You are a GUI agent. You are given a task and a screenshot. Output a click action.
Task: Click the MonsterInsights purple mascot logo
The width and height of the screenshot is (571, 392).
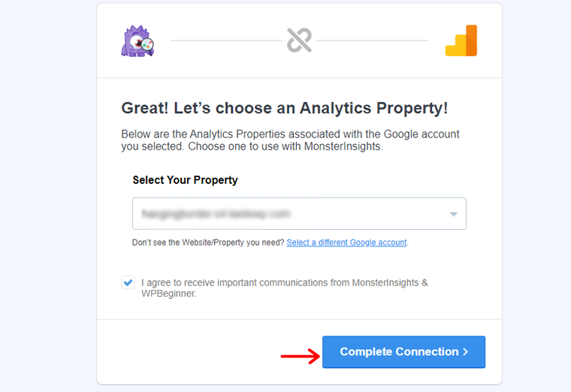coord(137,41)
